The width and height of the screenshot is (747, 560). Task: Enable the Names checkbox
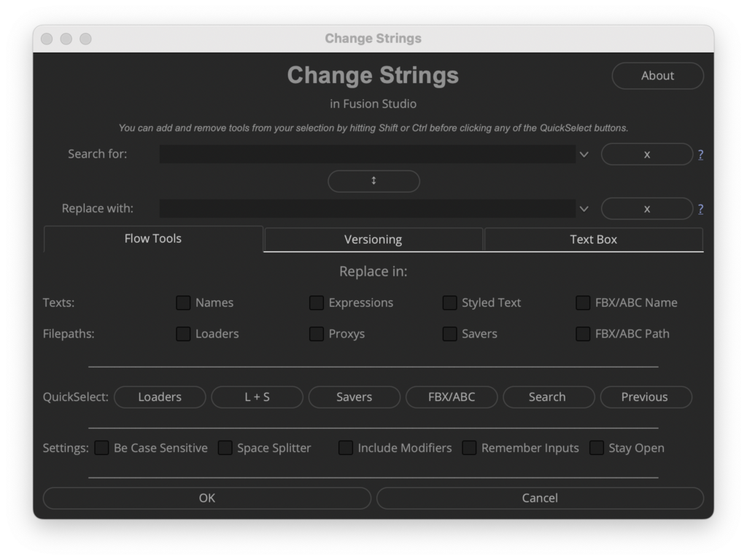pyautogui.click(x=183, y=303)
